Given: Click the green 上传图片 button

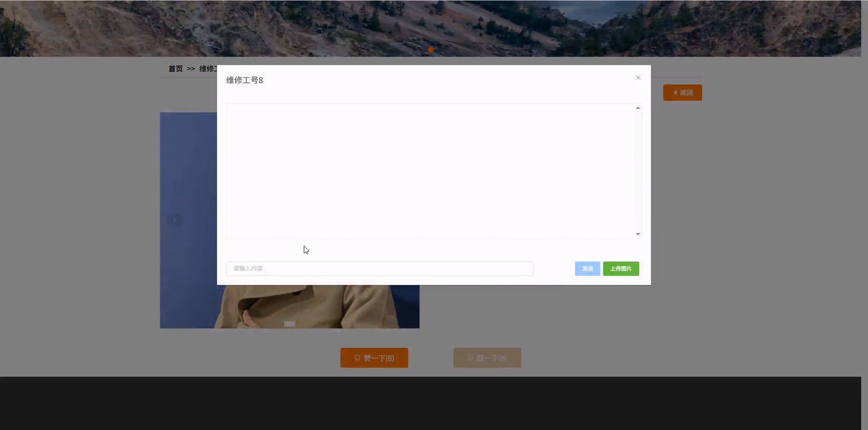Looking at the screenshot, I should pos(621,269).
